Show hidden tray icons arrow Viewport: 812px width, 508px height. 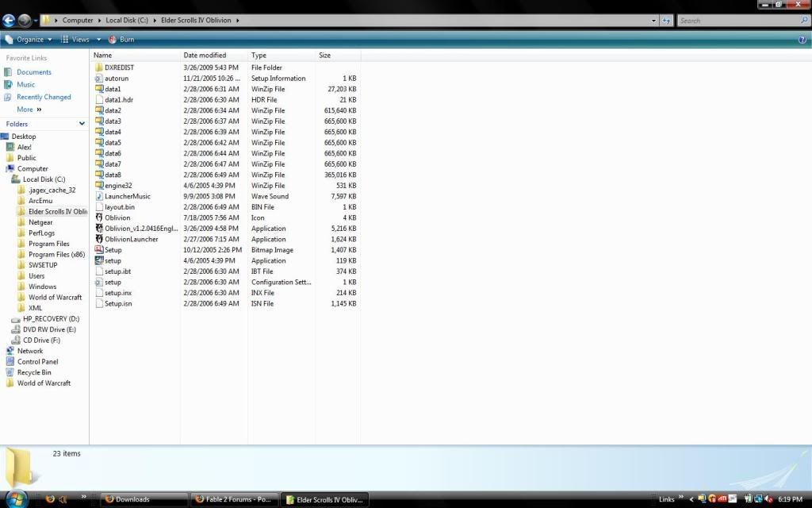691,499
